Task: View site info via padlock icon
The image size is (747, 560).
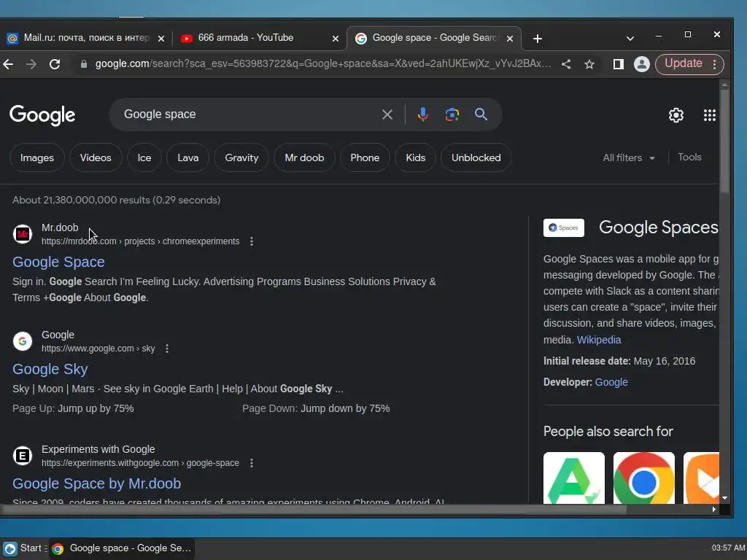Action: coord(84,64)
